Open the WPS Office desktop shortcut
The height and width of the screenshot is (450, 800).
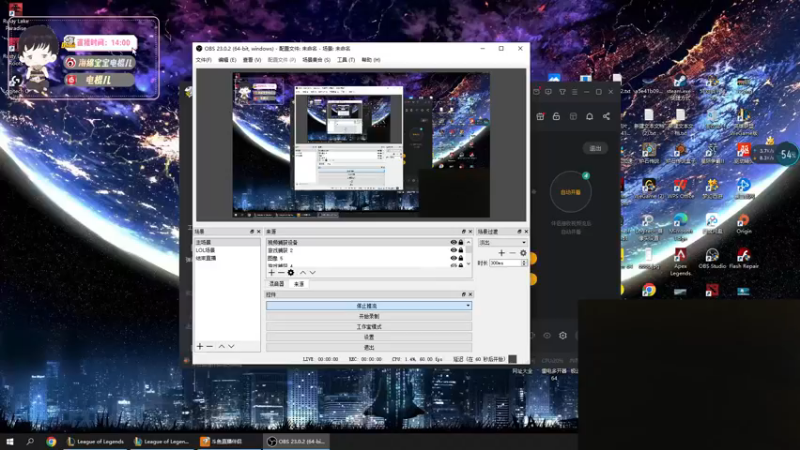click(680, 189)
